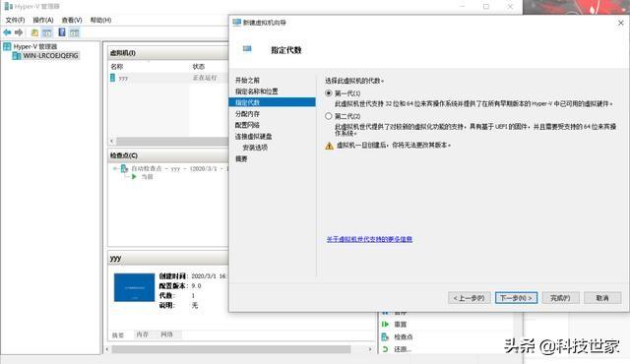Select highlighted wizard step 指定代数
Screen dimensions: 630x364
point(272,102)
